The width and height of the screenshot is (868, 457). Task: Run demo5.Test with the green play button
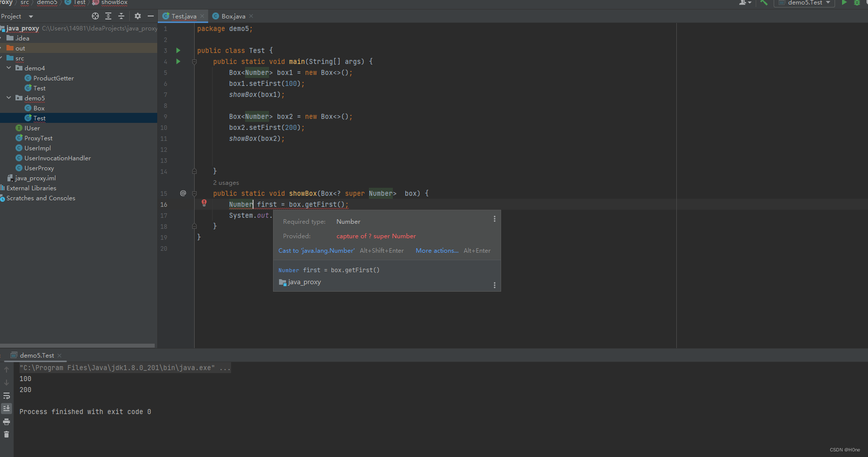[844, 2]
